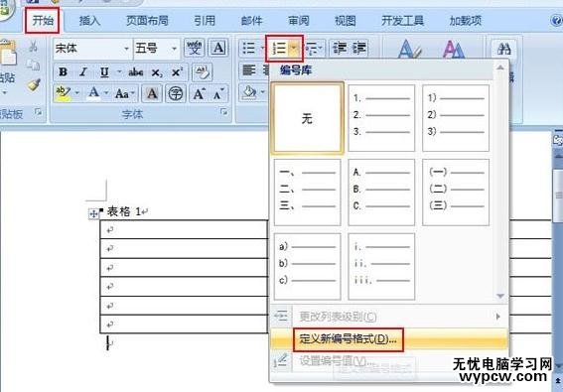
Task: Click the bullets list icon
Action: (249, 48)
